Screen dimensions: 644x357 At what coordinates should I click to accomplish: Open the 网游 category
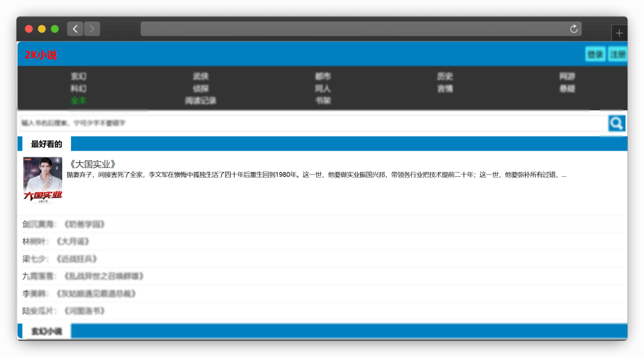tap(567, 76)
